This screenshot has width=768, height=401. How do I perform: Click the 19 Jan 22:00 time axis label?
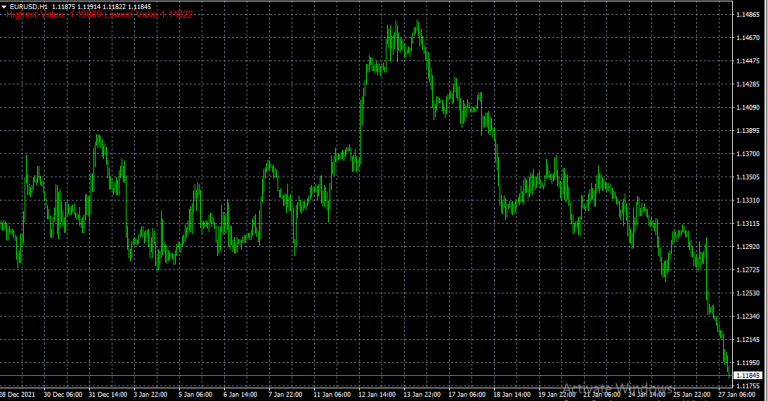click(x=557, y=395)
